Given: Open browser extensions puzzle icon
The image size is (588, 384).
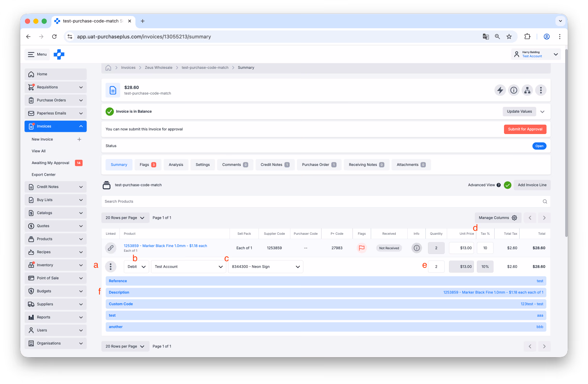Looking at the screenshot, I should point(528,37).
